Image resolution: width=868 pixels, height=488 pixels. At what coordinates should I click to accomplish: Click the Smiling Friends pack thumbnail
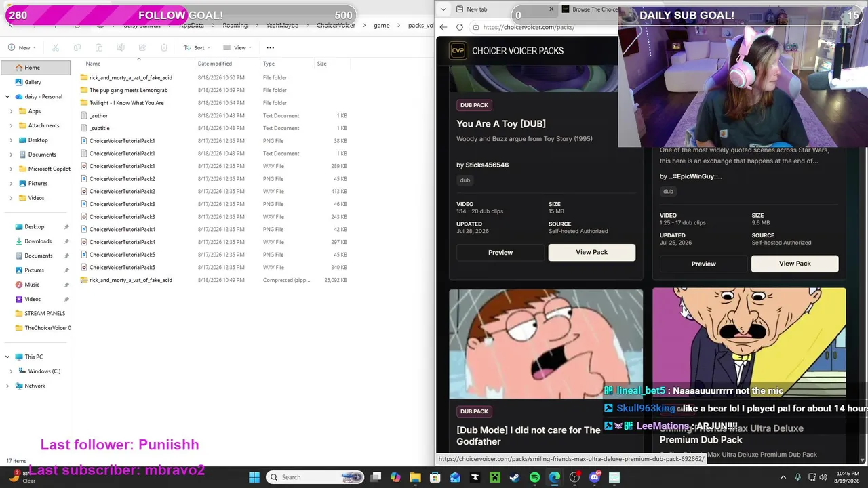coord(749,342)
